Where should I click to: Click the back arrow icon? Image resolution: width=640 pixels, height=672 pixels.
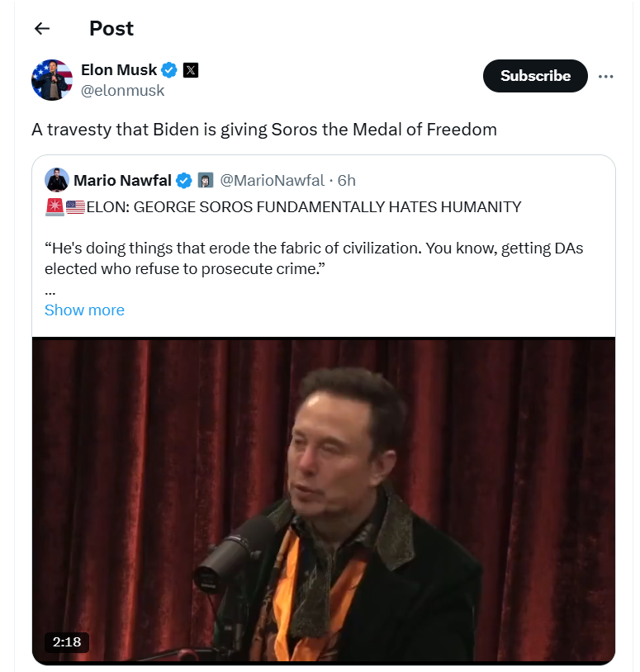42,28
